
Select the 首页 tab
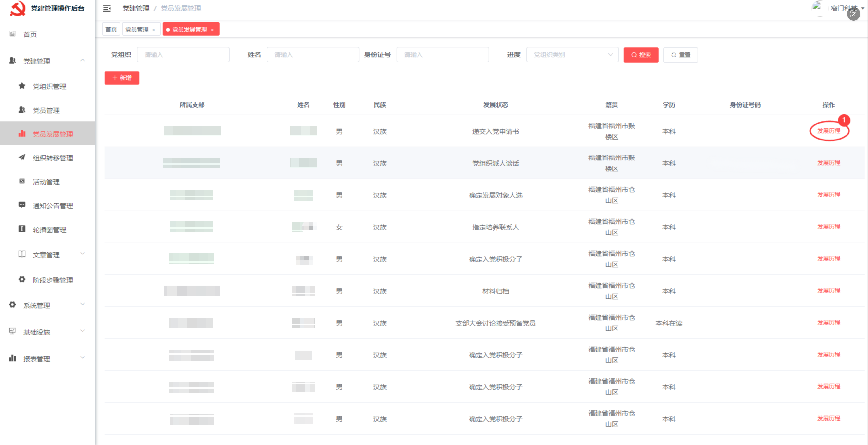111,29
